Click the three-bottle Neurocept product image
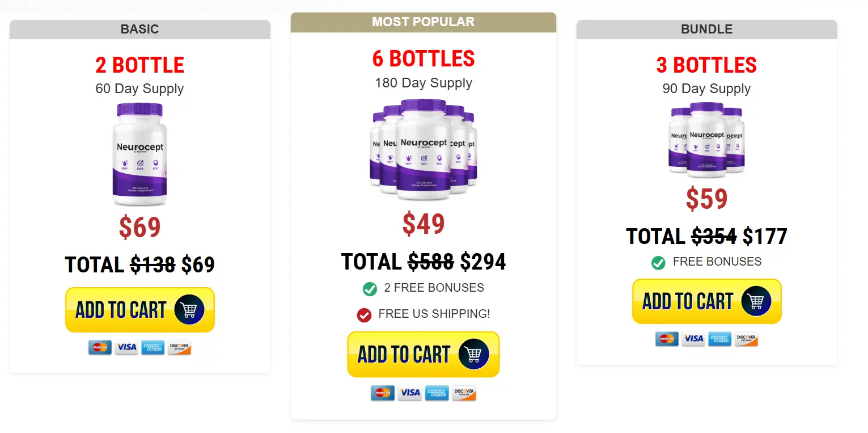This screenshot has width=868, height=433. 706,139
